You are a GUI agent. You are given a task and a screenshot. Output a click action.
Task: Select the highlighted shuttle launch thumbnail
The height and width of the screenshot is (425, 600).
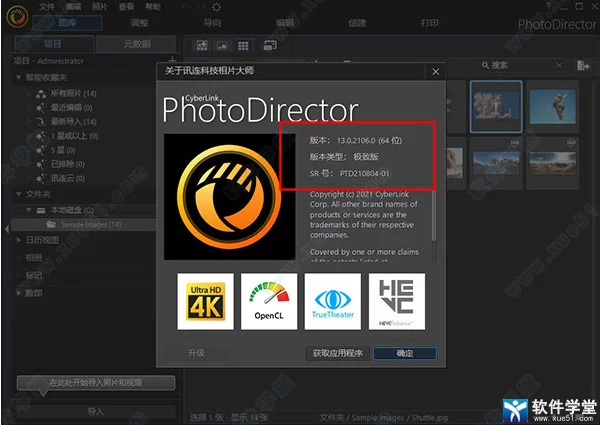pyautogui.click(x=496, y=106)
